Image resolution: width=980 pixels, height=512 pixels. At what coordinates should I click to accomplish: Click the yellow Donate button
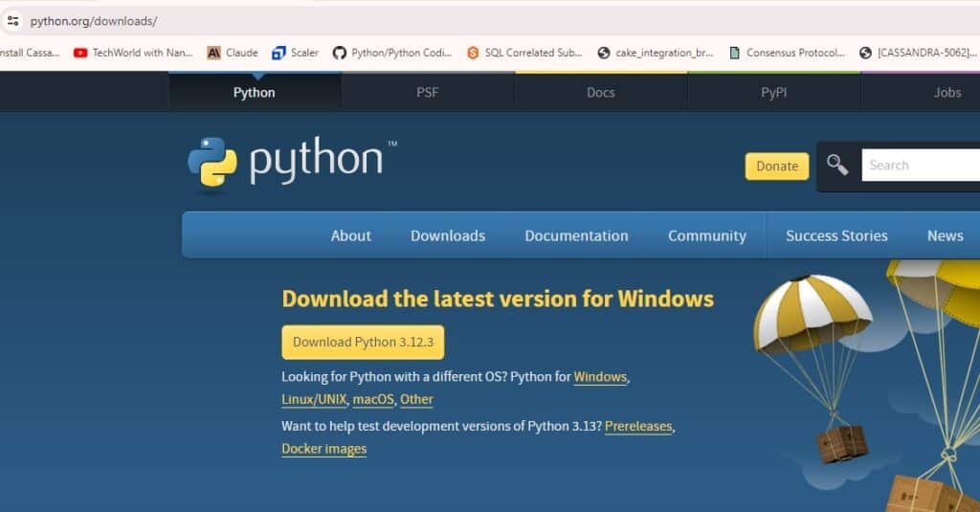click(777, 167)
